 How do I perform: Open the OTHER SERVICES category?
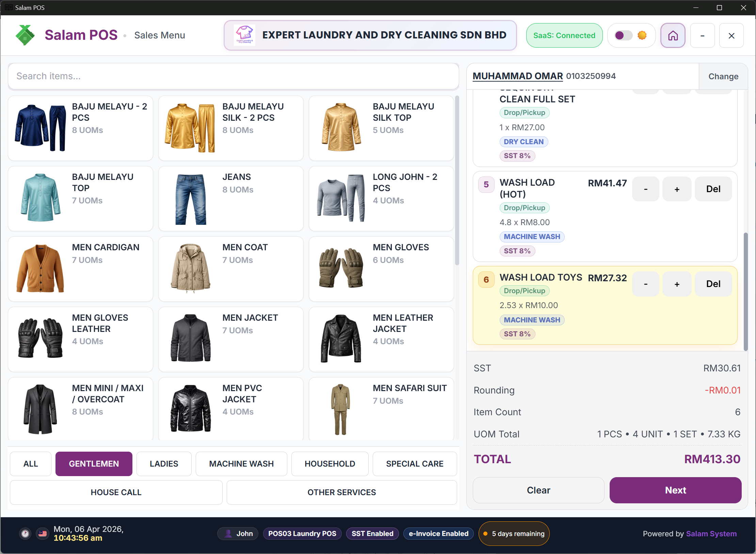(342, 492)
